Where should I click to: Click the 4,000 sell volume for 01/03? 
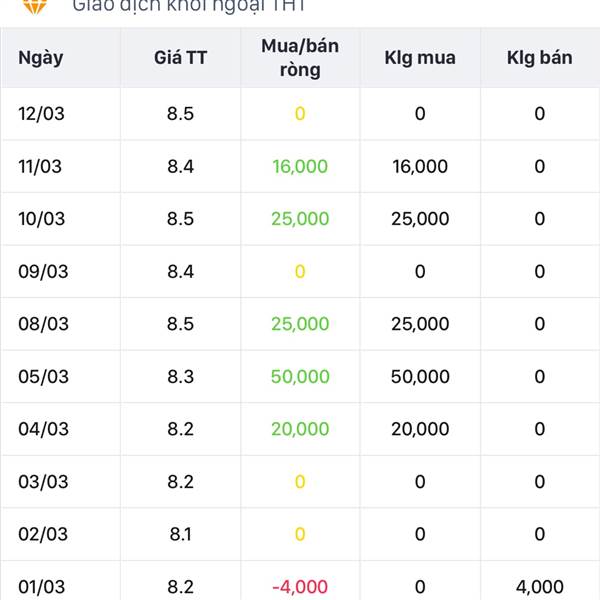[x=540, y=587]
